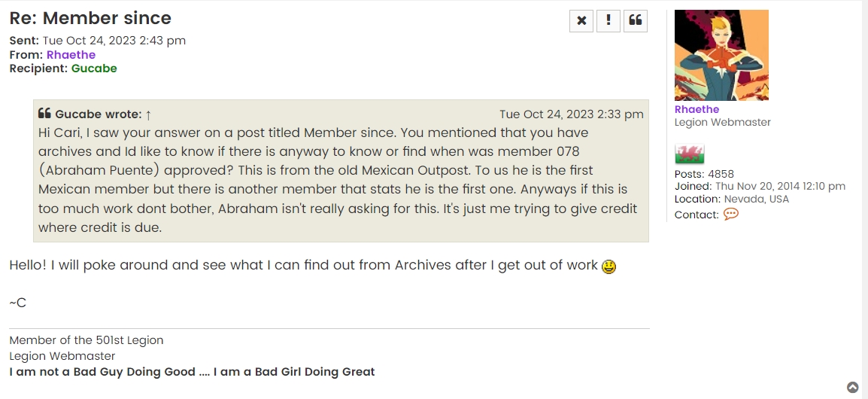Open recipient Gucabe profile link
This screenshot has width=868, height=399.
(x=94, y=69)
